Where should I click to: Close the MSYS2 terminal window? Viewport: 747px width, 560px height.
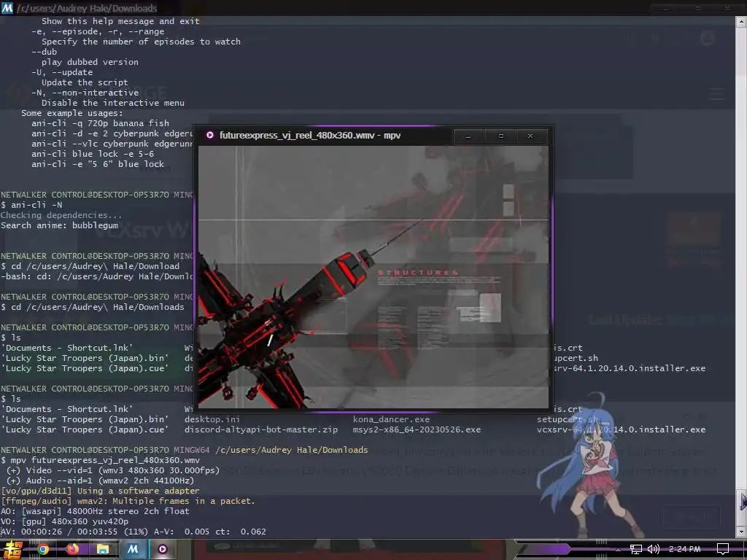(x=727, y=8)
